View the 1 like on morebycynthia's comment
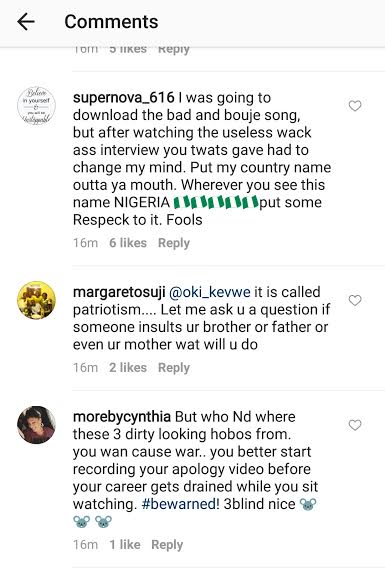Viewport: 385px width, 571px height. tap(125, 545)
